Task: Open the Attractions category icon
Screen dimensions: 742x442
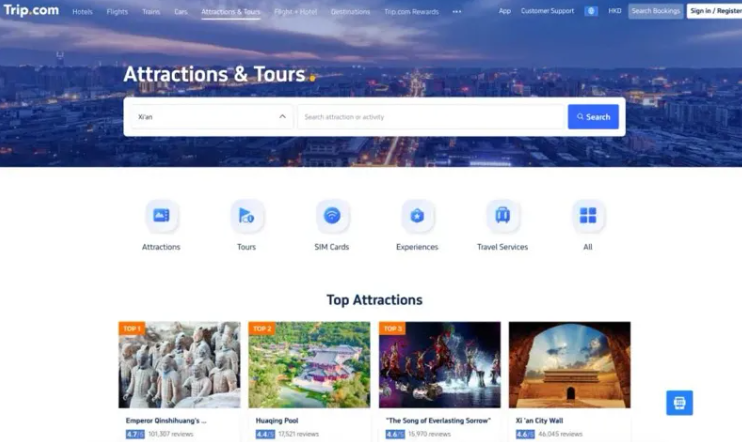Action: pos(161,216)
